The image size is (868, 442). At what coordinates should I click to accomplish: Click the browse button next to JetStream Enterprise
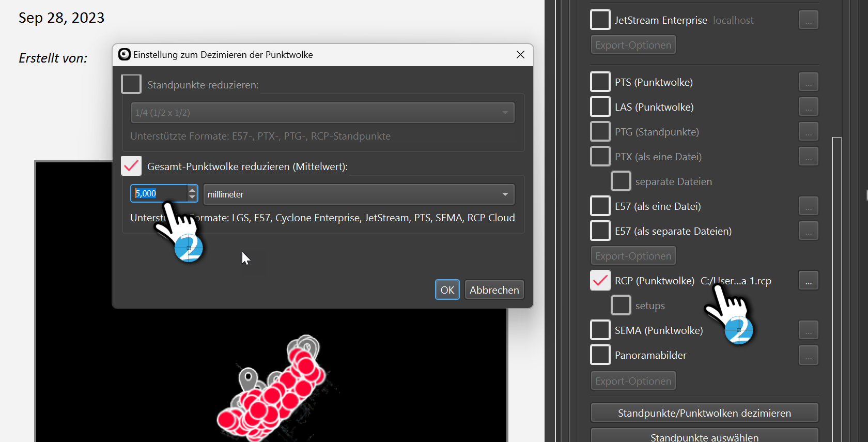(808, 20)
